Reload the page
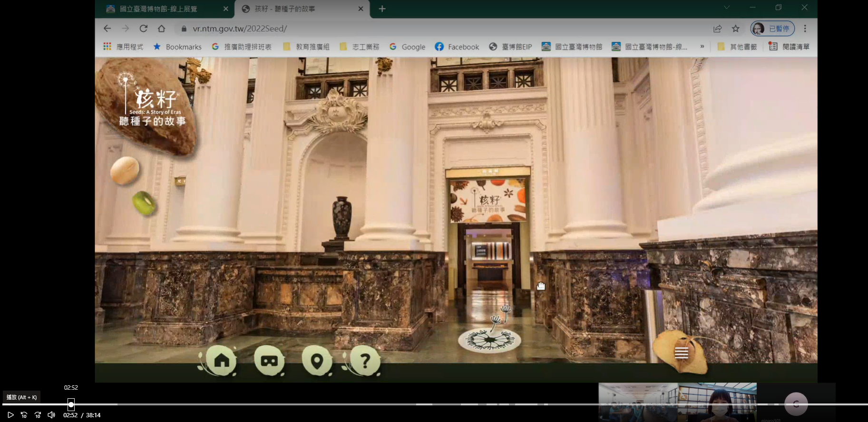 coord(144,29)
